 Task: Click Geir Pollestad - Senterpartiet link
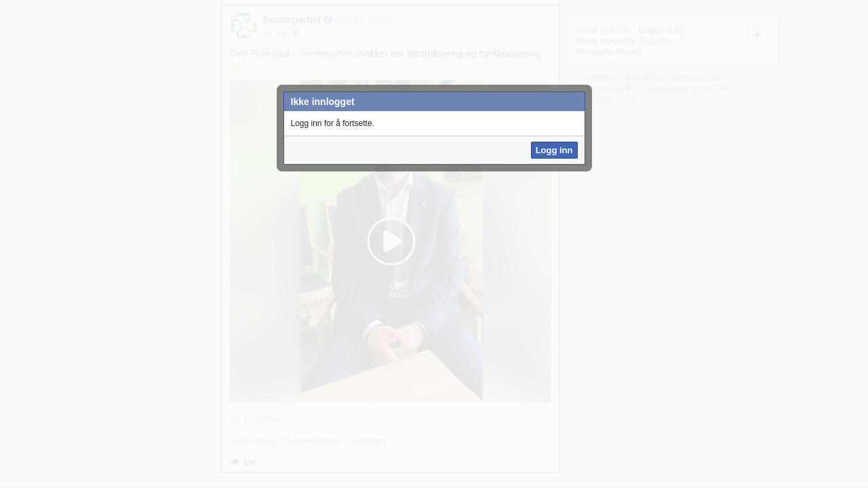(x=291, y=54)
